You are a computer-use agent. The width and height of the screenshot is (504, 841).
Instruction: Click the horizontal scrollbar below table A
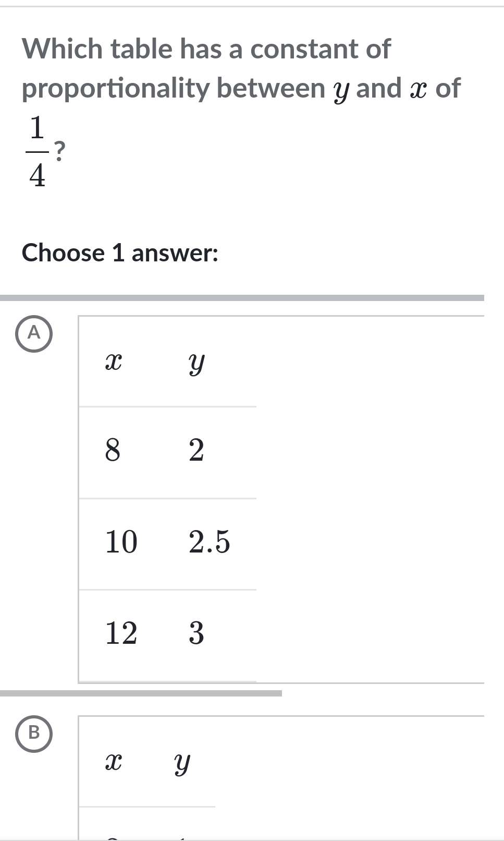point(141,693)
